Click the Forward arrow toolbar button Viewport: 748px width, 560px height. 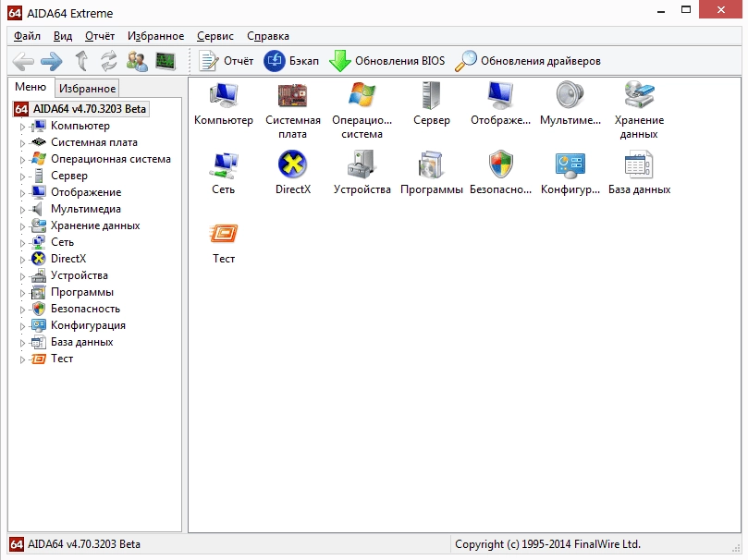coord(52,61)
